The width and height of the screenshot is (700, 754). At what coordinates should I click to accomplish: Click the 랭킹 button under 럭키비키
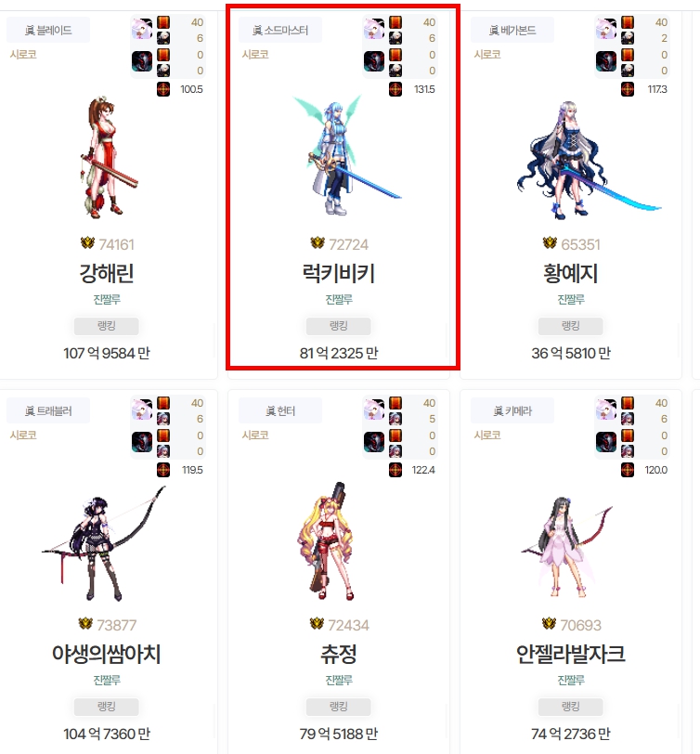point(339,326)
